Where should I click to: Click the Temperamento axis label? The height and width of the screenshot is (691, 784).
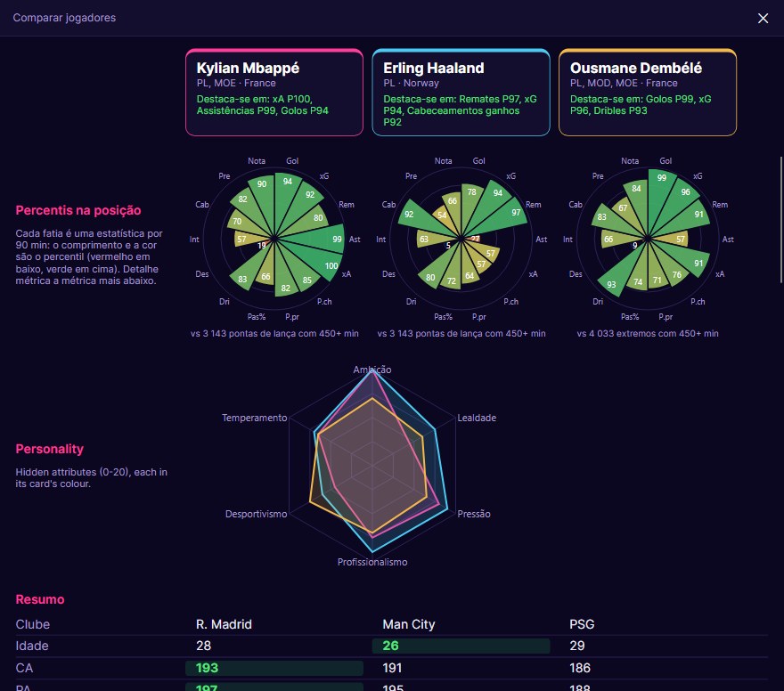pos(255,418)
